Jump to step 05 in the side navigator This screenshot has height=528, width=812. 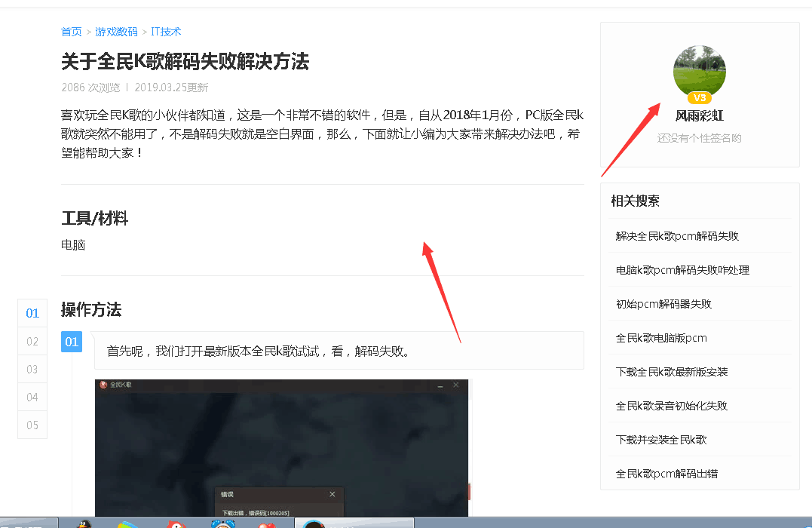tap(32, 425)
